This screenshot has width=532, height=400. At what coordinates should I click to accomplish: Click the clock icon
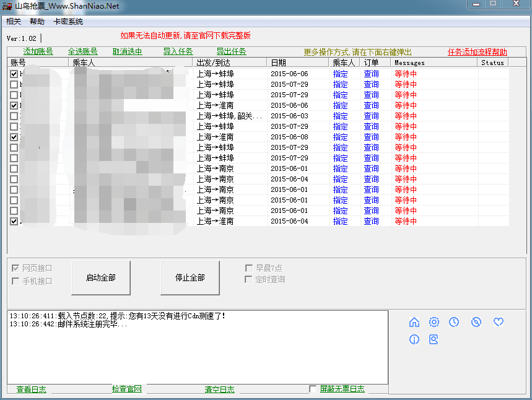click(x=454, y=322)
